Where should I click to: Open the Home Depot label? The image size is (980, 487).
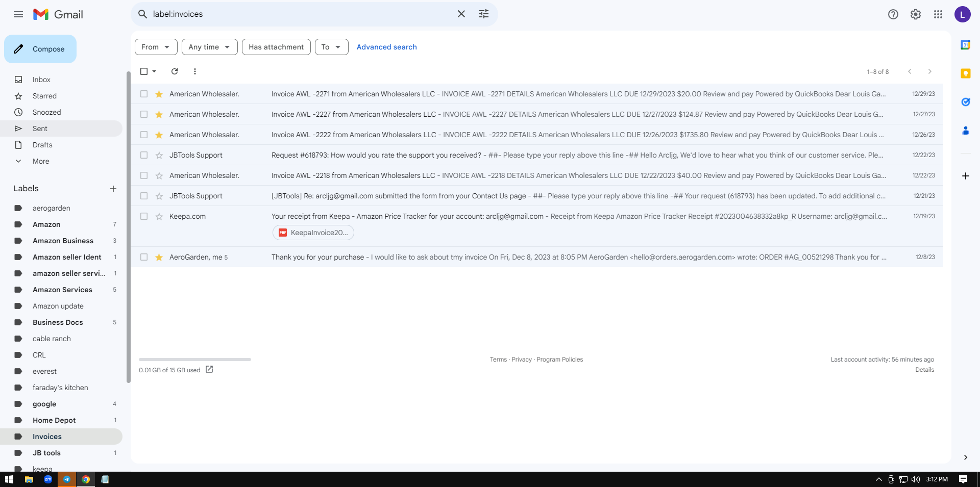(x=54, y=420)
